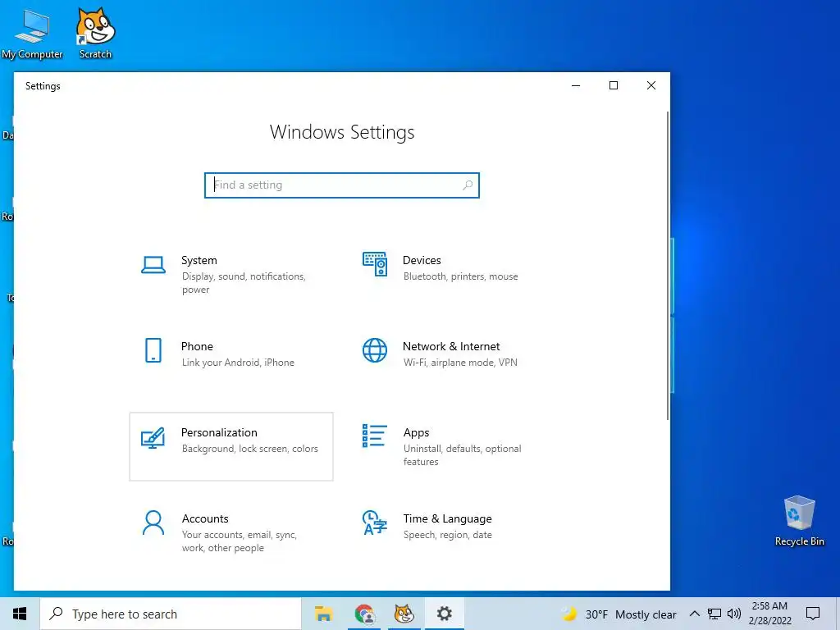Viewport: 840px width, 630px height.
Task: Open the Apps list icon
Action: click(x=374, y=436)
